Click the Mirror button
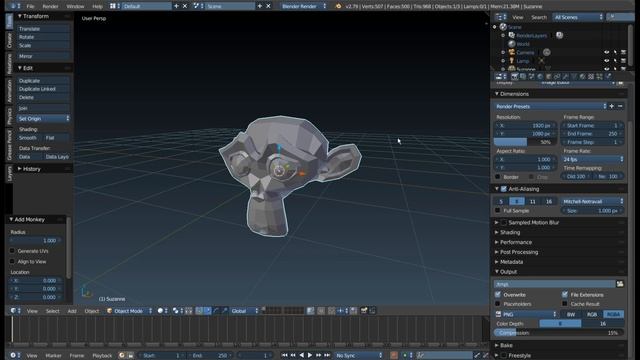Viewport: 640px width, 360px height. coord(43,56)
